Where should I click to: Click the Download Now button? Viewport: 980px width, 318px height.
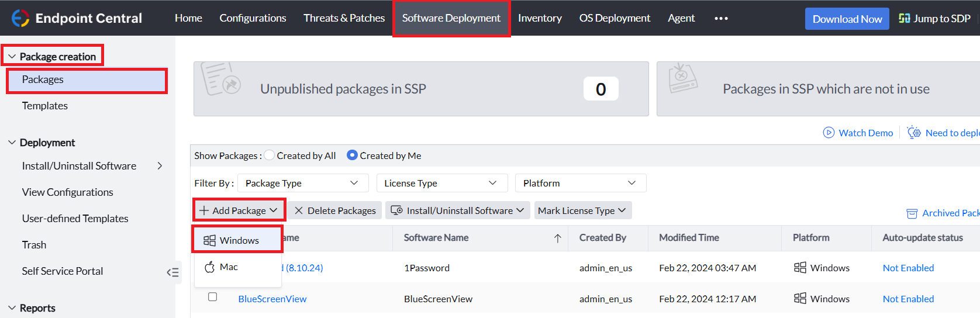point(847,19)
